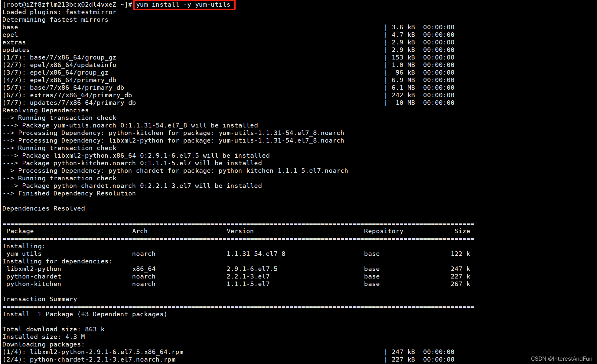597x364 pixels.
Task: Click the '(7/7): updates/7/x86_64/primary_db' line
Action: [x=69, y=103]
